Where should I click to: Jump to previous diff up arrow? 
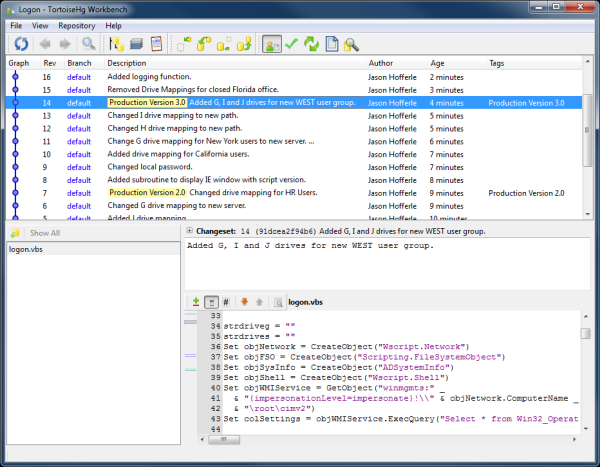259,302
